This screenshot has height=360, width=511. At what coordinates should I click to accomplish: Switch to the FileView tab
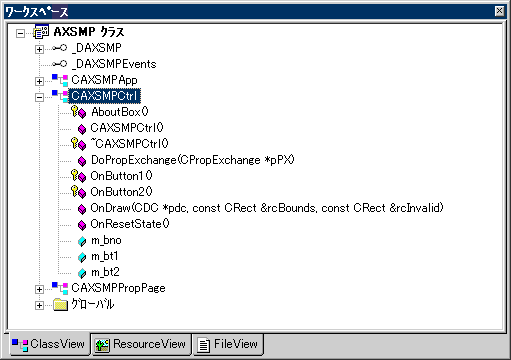(x=228, y=344)
